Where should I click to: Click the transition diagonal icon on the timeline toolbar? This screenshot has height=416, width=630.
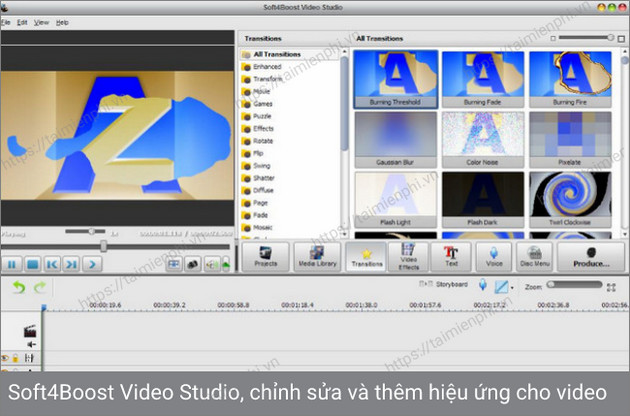coord(501,287)
